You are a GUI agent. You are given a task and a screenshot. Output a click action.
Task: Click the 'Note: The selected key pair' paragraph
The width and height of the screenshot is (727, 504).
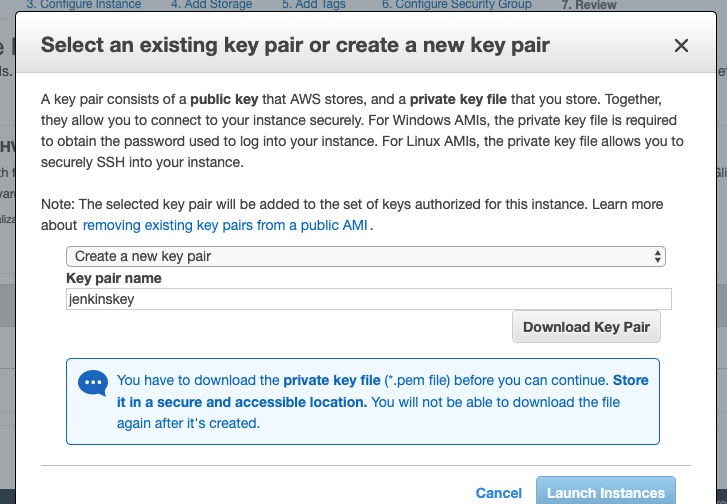(352, 215)
